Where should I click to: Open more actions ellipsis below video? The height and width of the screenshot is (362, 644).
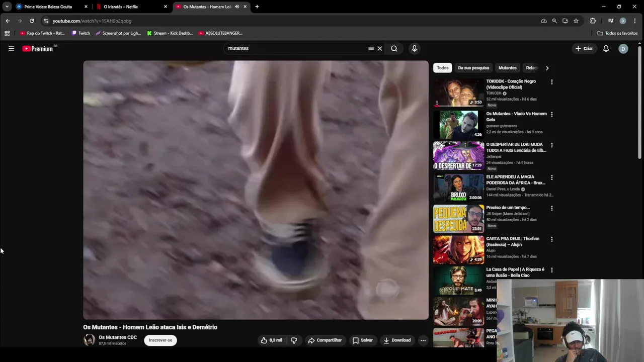coord(423,340)
